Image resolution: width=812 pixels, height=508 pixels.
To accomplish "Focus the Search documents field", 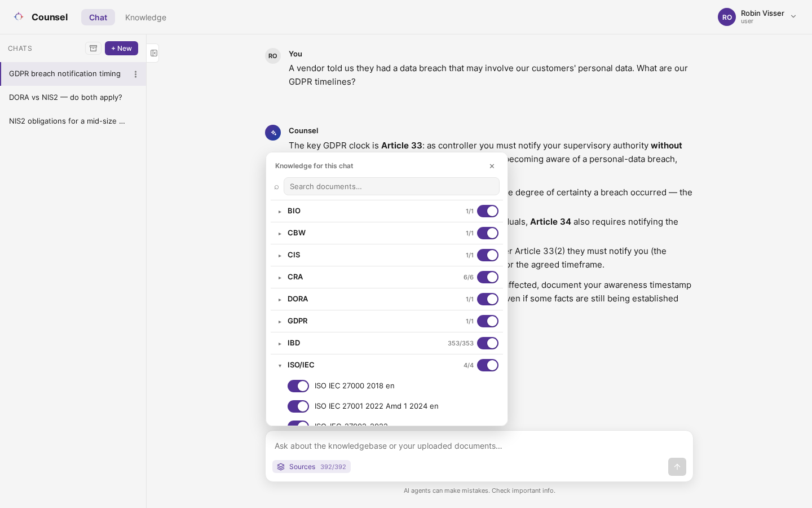I will coord(391,186).
